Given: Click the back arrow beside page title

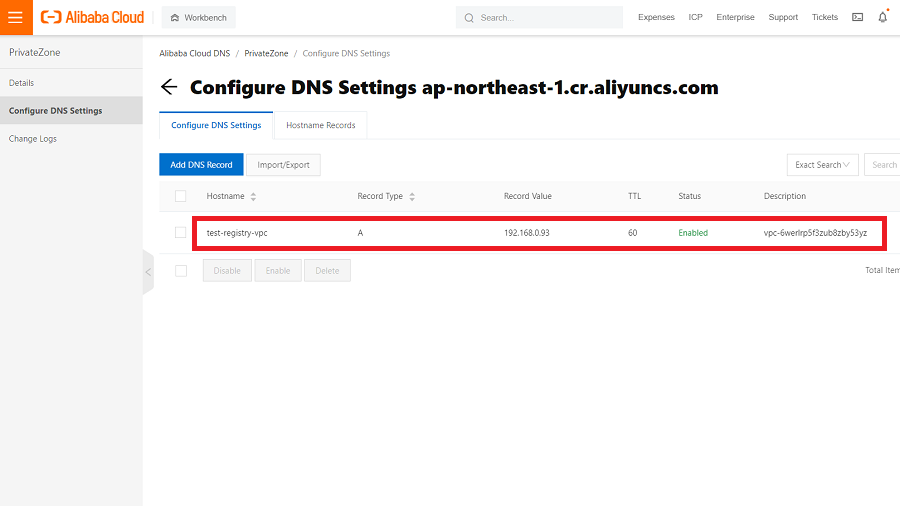Looking at the screenshot, I should click(x=169, y=87).
